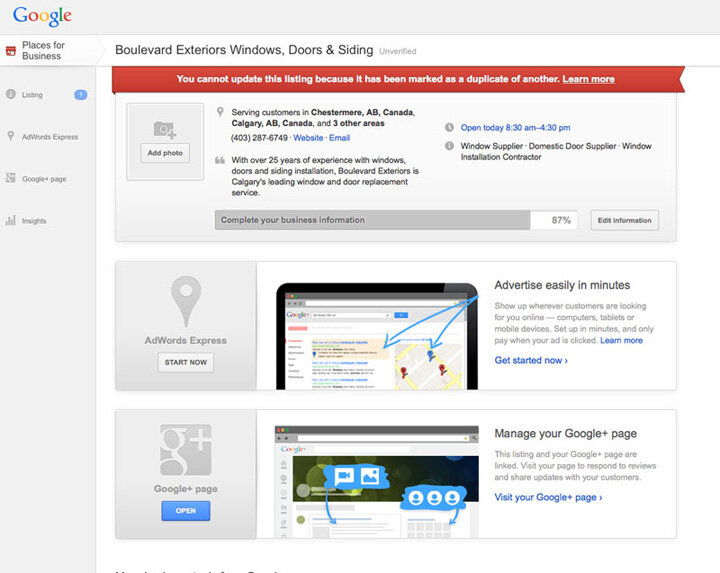Follow the Learn more link in red banner

tap(588, 79)
